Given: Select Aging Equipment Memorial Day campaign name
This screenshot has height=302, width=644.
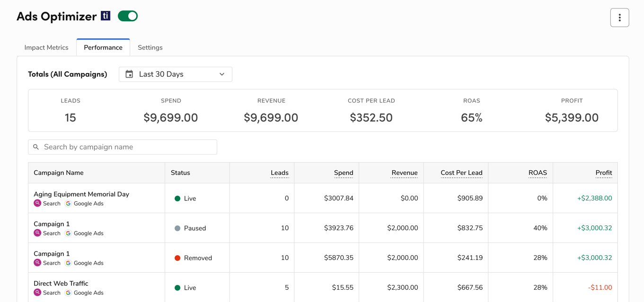Looking at the screenshot, I should pos(81,194).
